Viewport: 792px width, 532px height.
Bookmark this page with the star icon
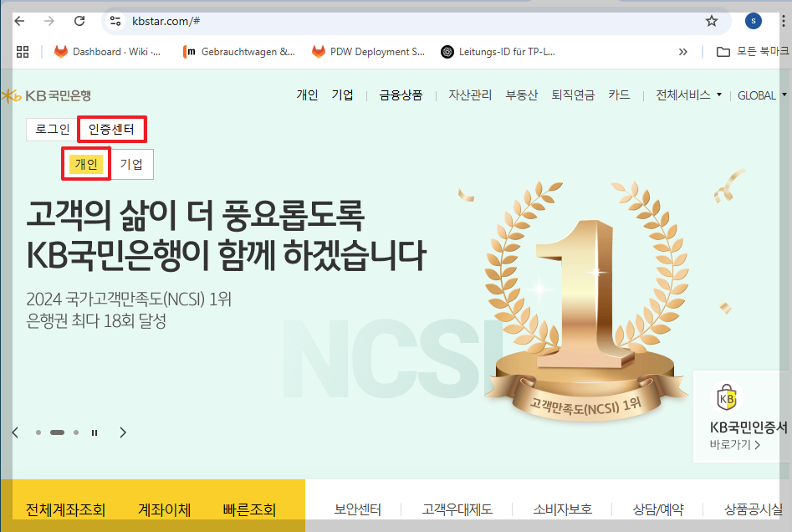click(x=711, y=21)
